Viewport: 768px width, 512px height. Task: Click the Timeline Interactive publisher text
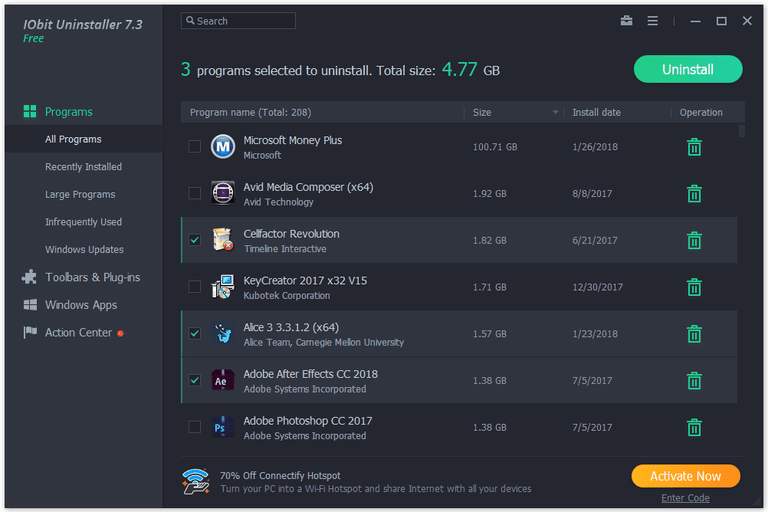(x=285, y=249)
